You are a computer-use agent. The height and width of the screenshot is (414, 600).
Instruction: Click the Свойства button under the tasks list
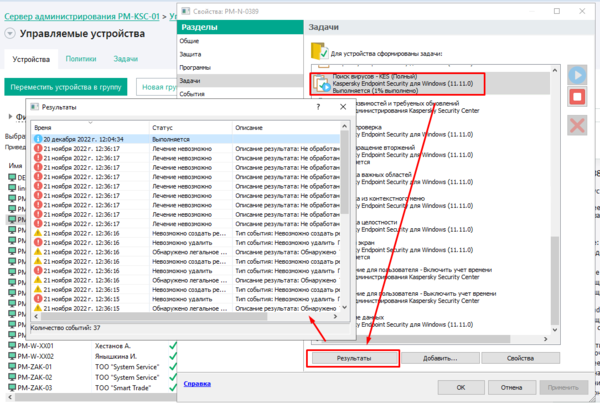[x=520, y=358]
